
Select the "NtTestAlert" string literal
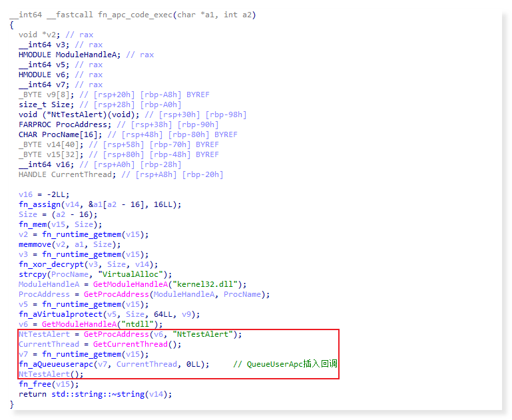[202, 334]
